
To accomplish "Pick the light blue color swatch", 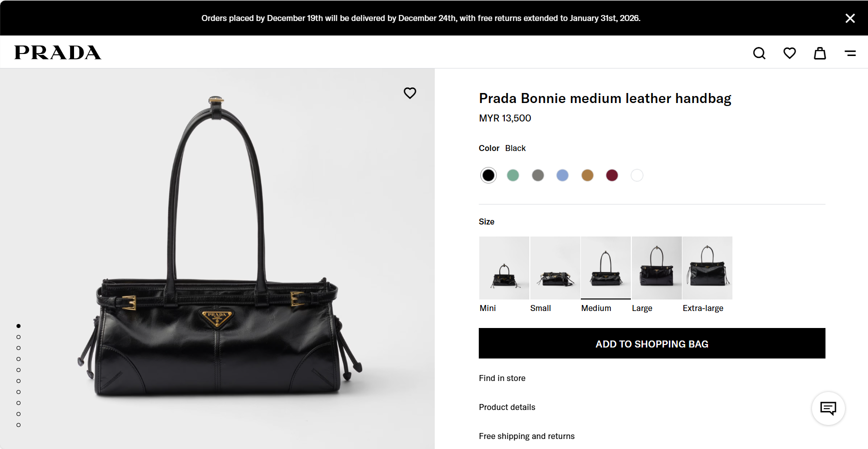I will coord(562,175).
